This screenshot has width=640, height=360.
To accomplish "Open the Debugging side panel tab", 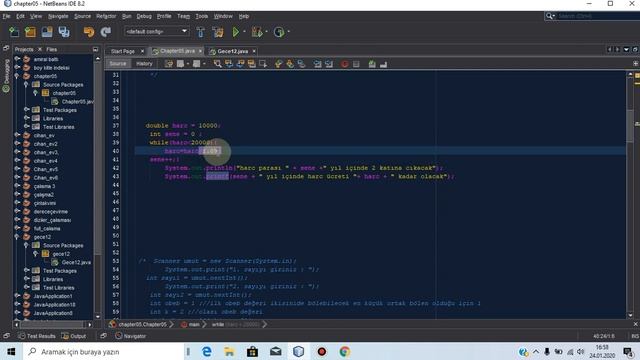I will click(6, 76).
